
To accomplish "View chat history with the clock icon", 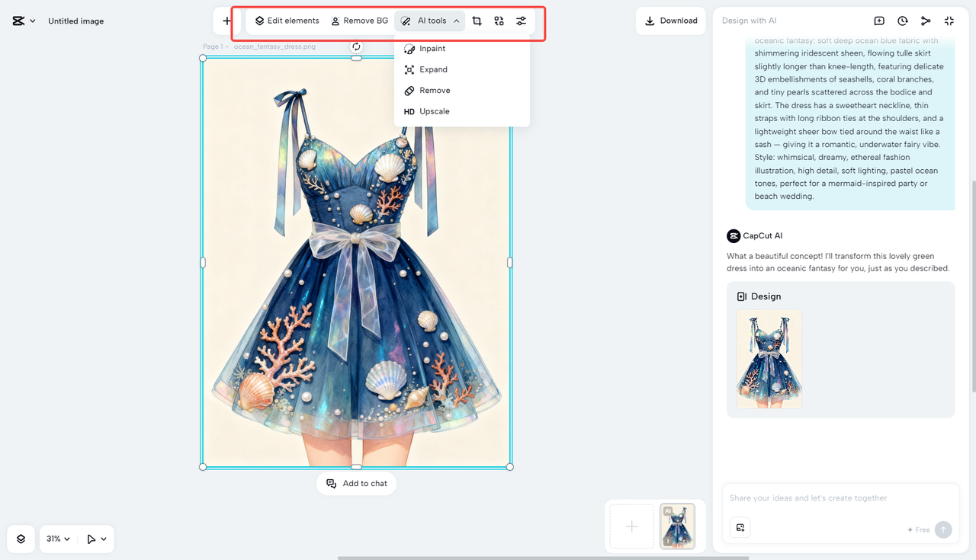I will pyautogui.click(x=903, y=21).
